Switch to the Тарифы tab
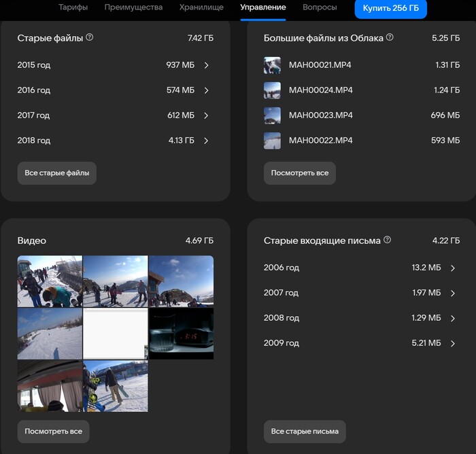476x454 pixels. [73, 7]
